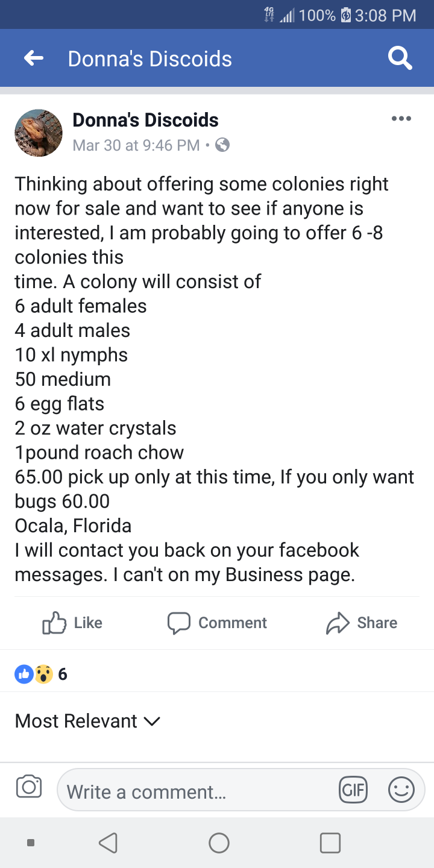Tap the post timestamp Mar 30
Screen dimensions: 434x868
tap(136, 145)
